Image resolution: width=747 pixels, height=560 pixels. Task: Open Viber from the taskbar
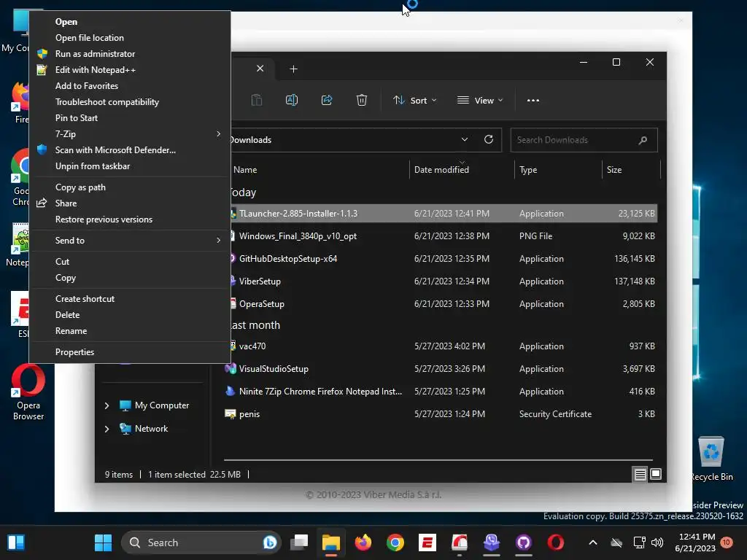click(x=491, y=542)
